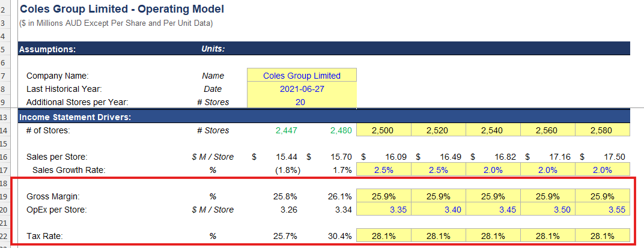
Task: Select the 2,540 stores cell
Action: coord(493,130)
